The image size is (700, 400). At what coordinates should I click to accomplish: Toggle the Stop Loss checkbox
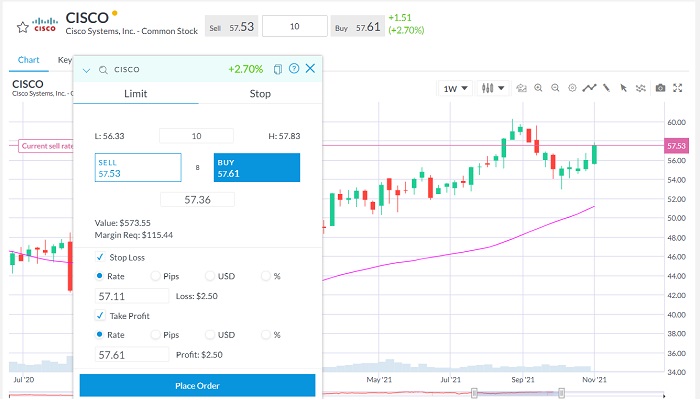[100, 257]
